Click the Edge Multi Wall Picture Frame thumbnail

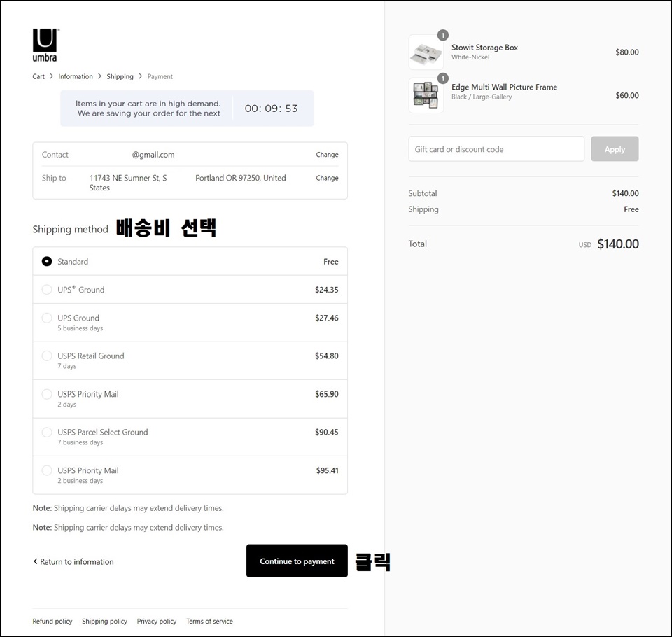[x=426, y=95]
